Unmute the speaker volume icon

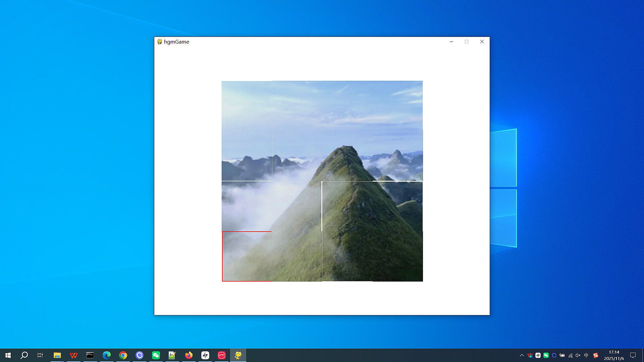578,355
